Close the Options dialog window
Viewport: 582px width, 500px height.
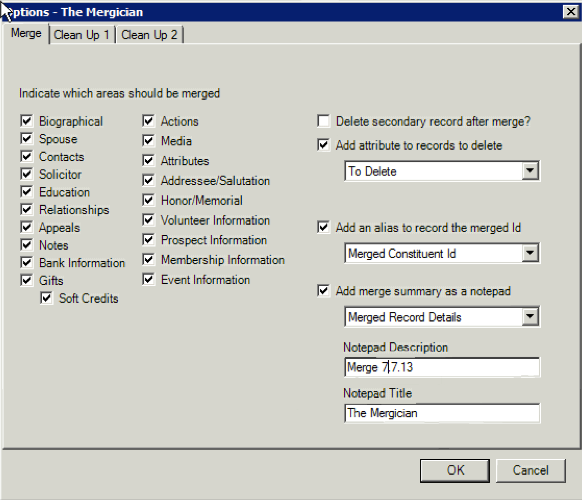[570, 12]
